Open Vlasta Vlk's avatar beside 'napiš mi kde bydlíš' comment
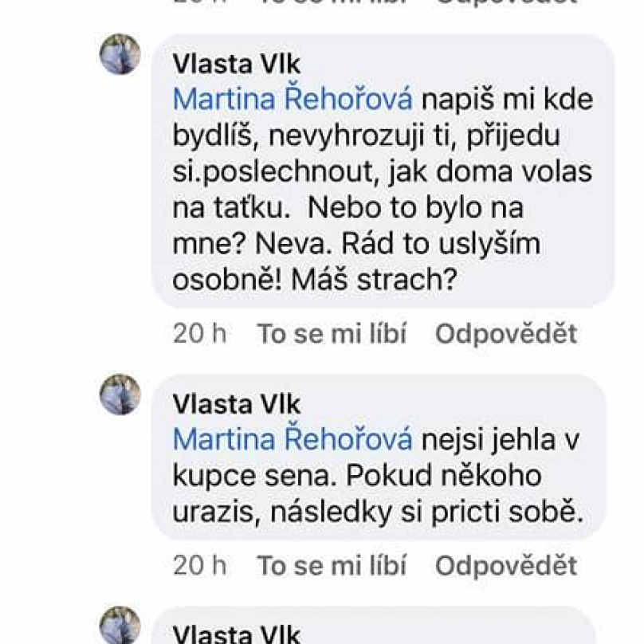Viewport: 644px width, 644px height. point(120,54)
